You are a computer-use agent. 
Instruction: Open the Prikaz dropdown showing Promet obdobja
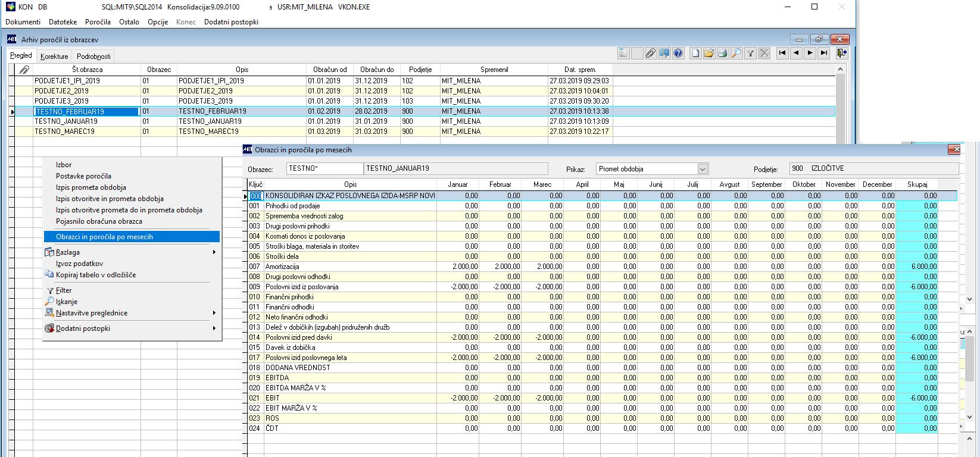pyautogui.click(x=703, y=169)
